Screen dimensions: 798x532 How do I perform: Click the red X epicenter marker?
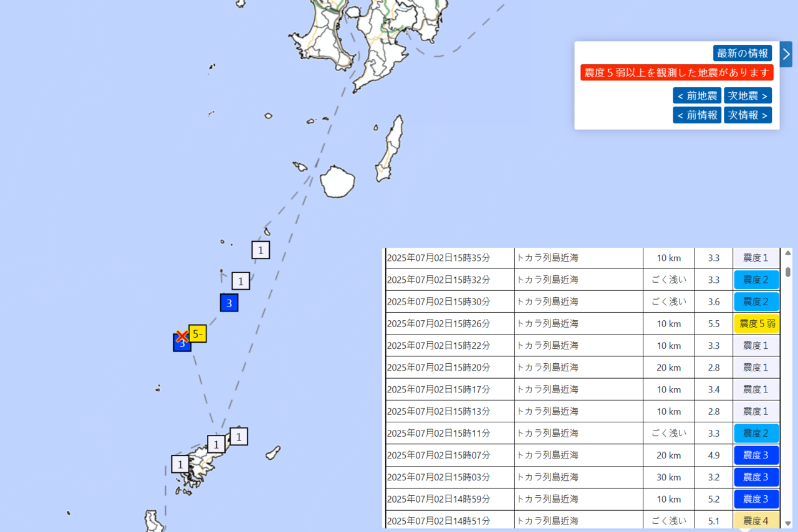(181, 336)
